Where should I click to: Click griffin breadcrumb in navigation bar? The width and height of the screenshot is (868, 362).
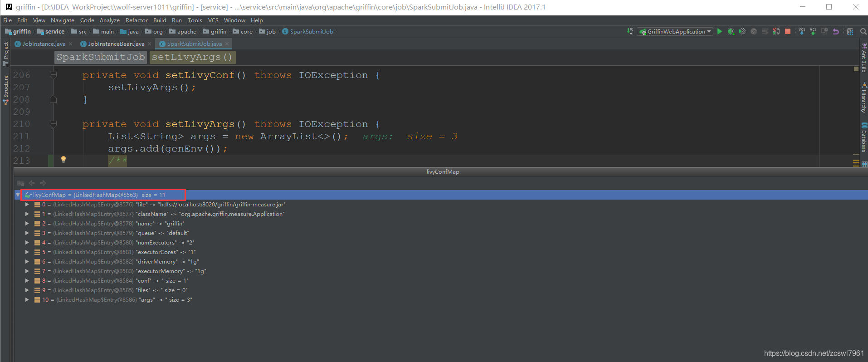[18, 32]
